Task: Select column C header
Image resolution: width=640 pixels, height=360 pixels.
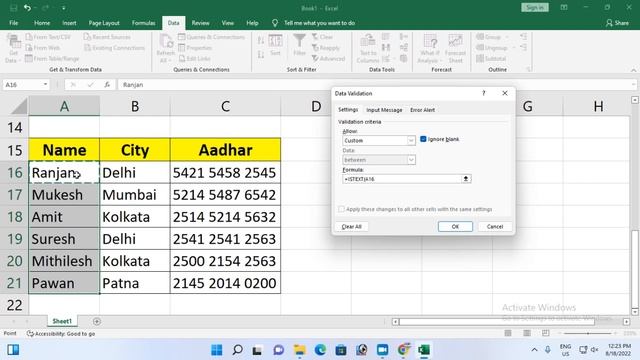Action: tap(225, 106)
